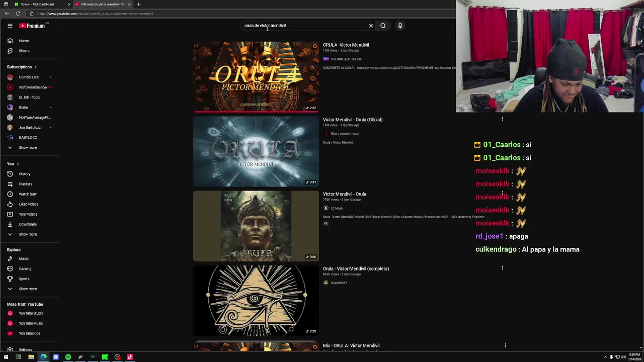644x362 pixels.
Task: Open the LC Music channel link
Action: (x=337, y=208)
